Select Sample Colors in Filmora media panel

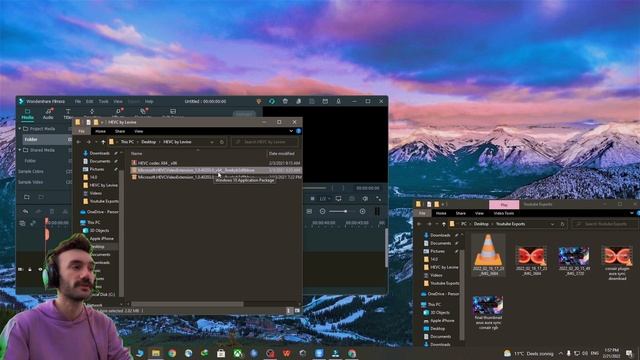(x=31, y=171)
